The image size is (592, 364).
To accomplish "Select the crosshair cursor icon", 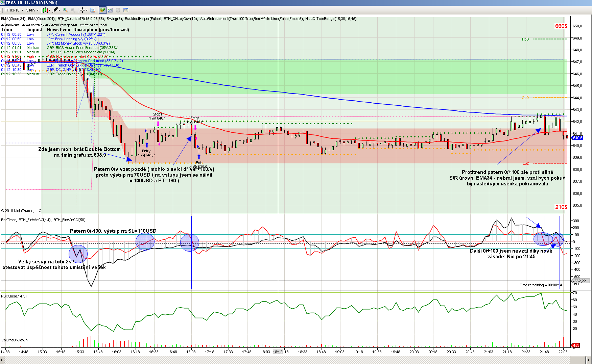I will click(x=82, y=10).
